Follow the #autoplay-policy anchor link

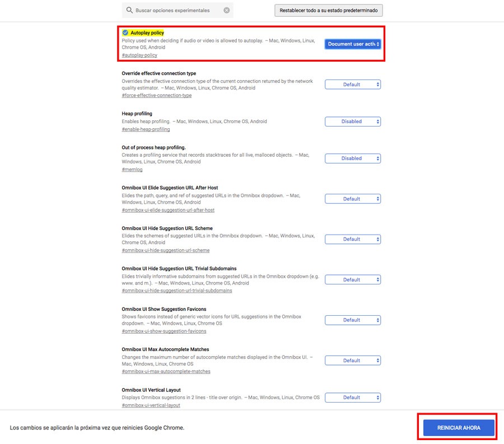click(139, 55)
